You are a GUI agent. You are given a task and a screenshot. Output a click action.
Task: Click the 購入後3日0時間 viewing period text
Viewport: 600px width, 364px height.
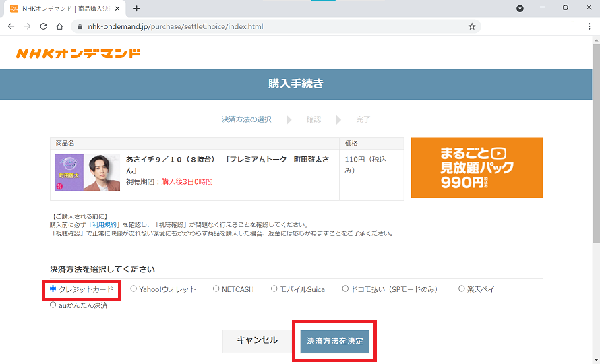pos(187,182)
